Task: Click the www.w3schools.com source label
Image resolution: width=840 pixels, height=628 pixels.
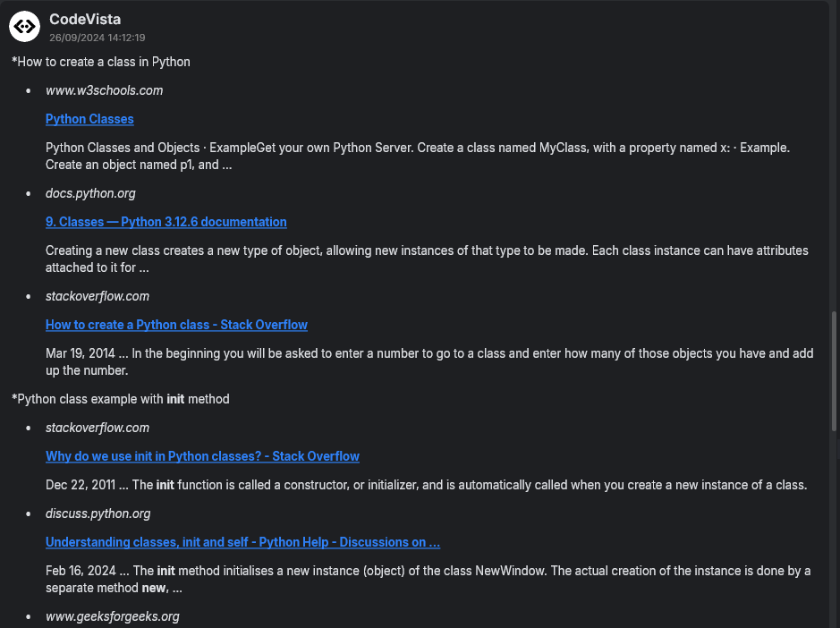Action: point(104,90)
